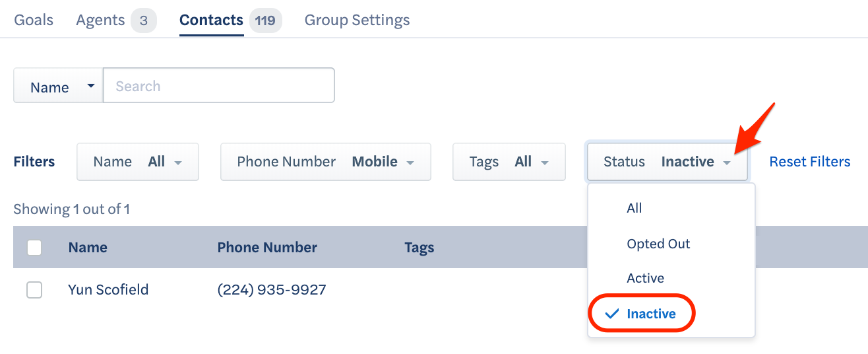The height and width of the screenshot is (354, 868).
Task: Click the contact Search input field
Action: tap(218, 86)
